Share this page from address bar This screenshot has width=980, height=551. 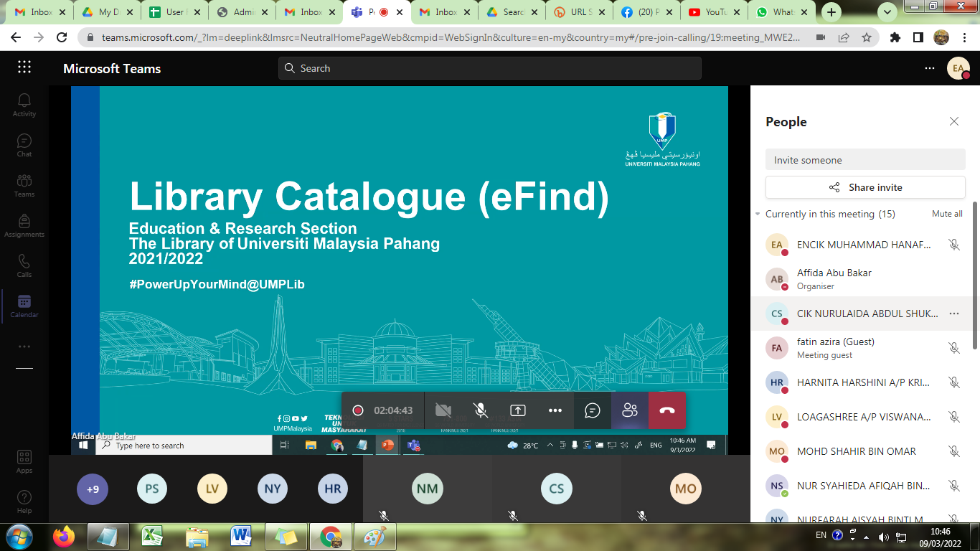844,37
